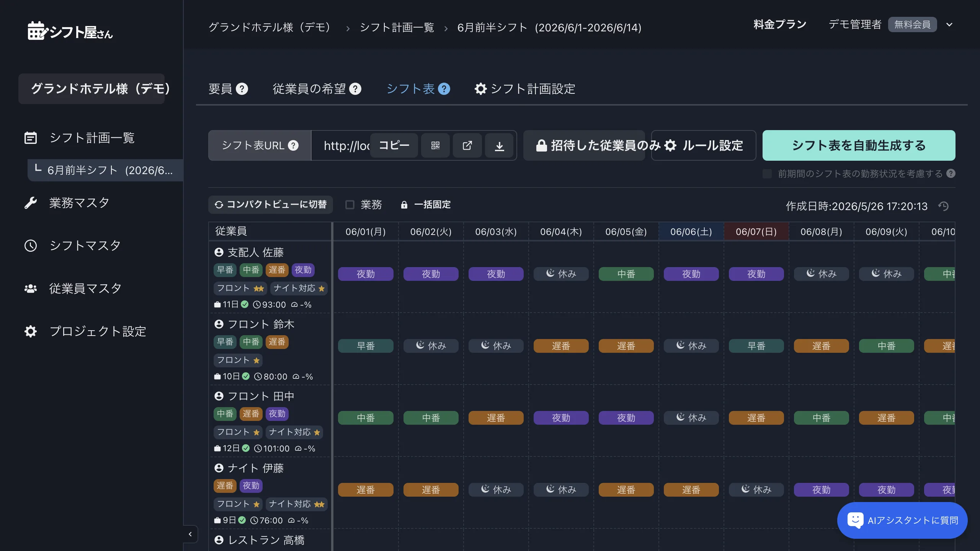Click avatar icon of 支配人 佐藤

pos(219,252)
